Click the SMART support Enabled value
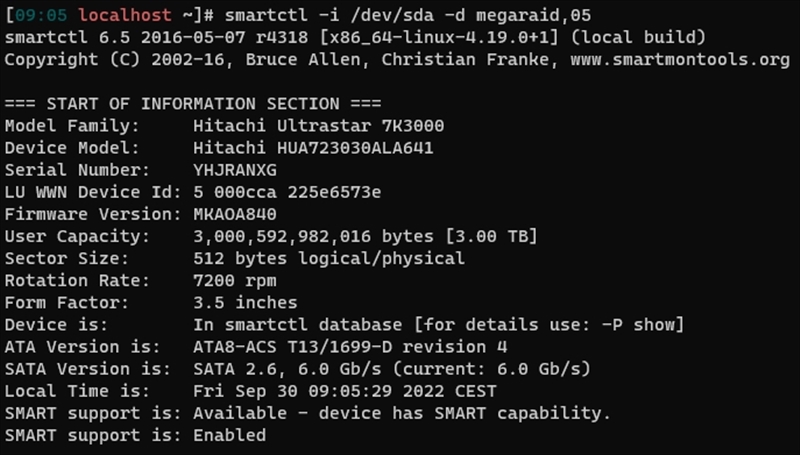 tap(230, 435)
